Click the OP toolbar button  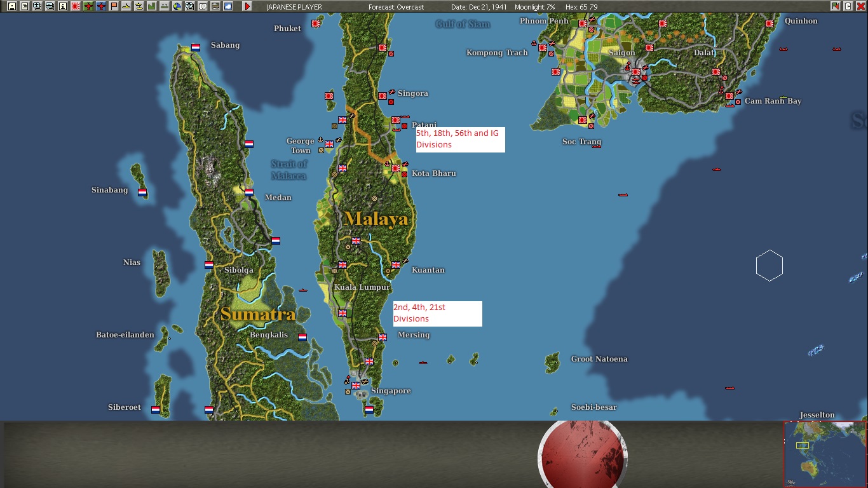click(x=202, y=6)
